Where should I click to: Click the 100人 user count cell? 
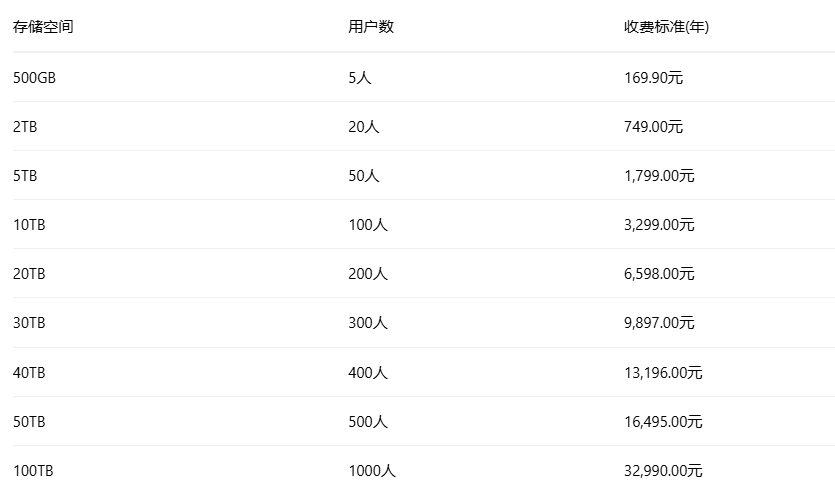point(368,225)
